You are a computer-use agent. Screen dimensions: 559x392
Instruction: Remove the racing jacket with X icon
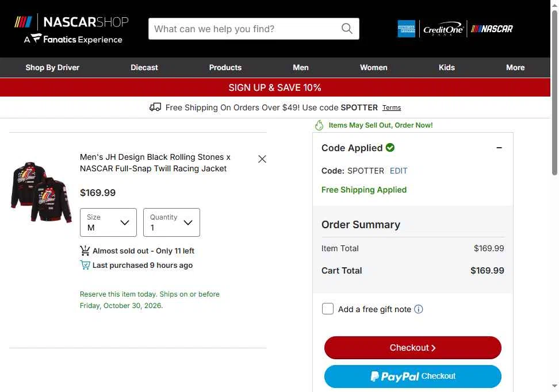(x=262, y=159)
